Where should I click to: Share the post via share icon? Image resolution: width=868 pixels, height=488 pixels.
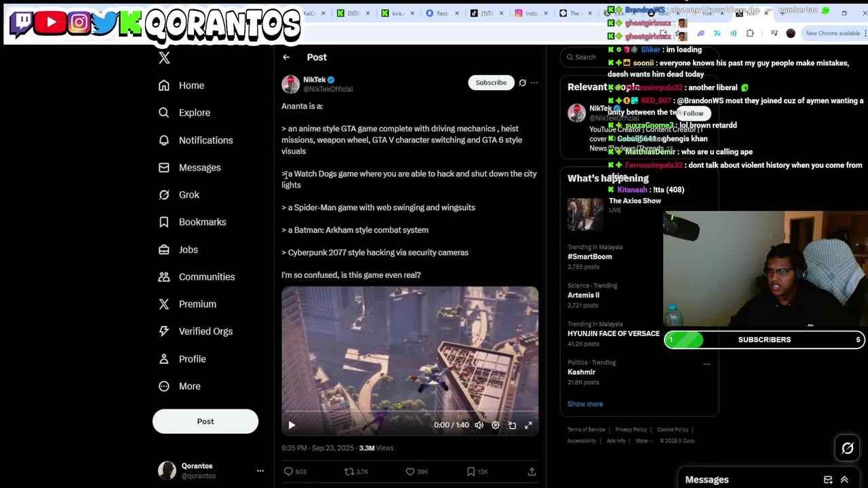click(x=532, y=472)
